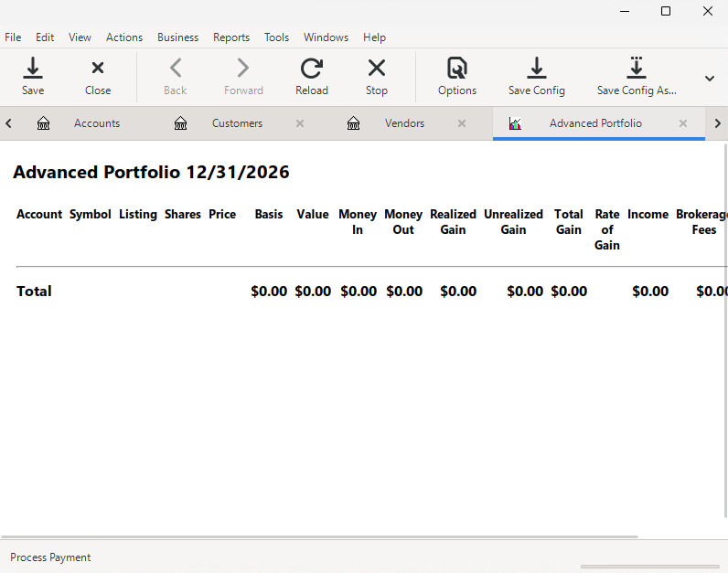
Task: Click the Rate of Gain header
Action: [x=607, y=229]
